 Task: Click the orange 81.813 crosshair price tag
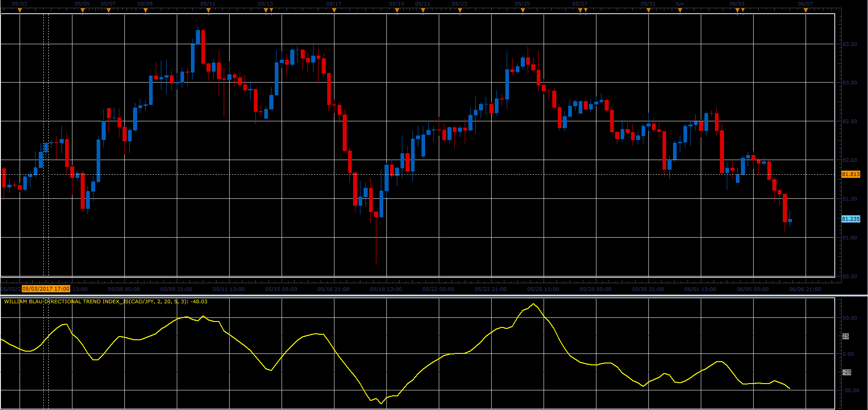pos(851,174)
